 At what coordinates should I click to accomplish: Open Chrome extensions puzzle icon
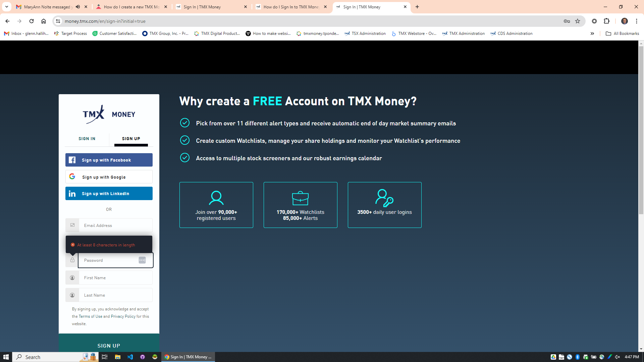[606, 21]
